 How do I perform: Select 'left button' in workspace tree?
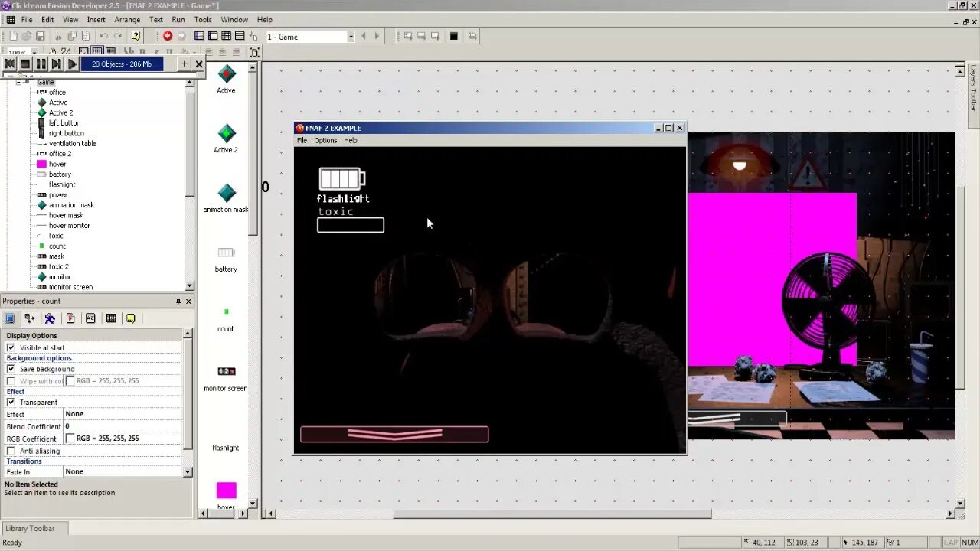click(x=64, y=123)
